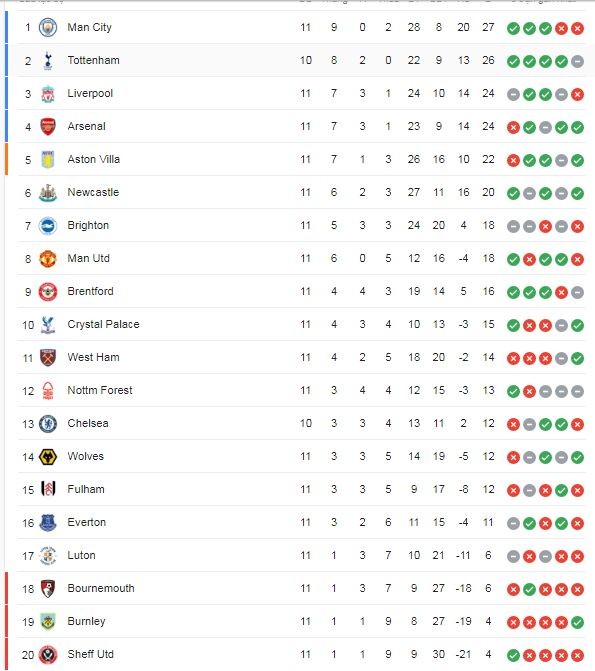Click the Brighton team name
The width and height of the screenshot is (595, 671).
pos(88,225)
